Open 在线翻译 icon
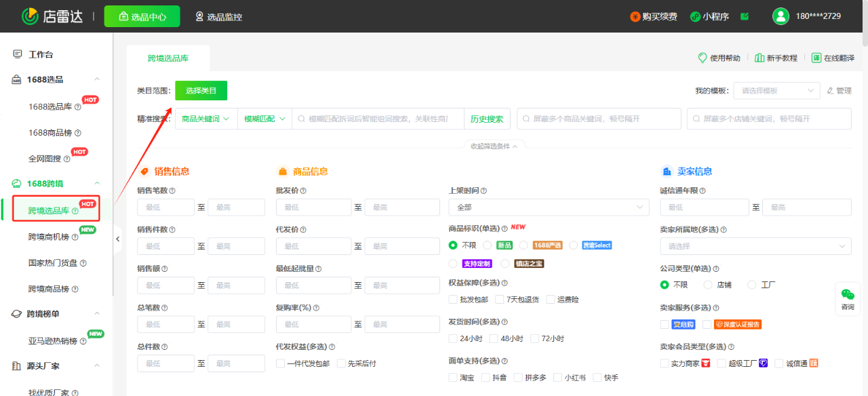The width and height of the screenshot is (868, 396). pyautogui.click(x=816, y=58)
